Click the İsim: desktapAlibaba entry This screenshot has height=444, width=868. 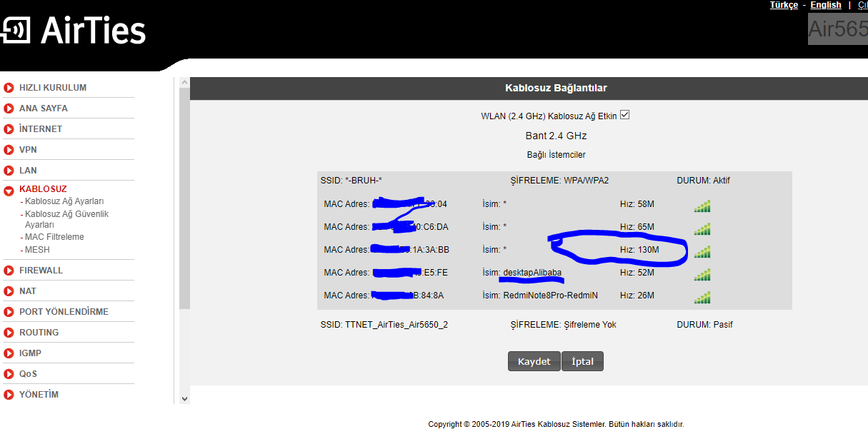tap(522, 273)
